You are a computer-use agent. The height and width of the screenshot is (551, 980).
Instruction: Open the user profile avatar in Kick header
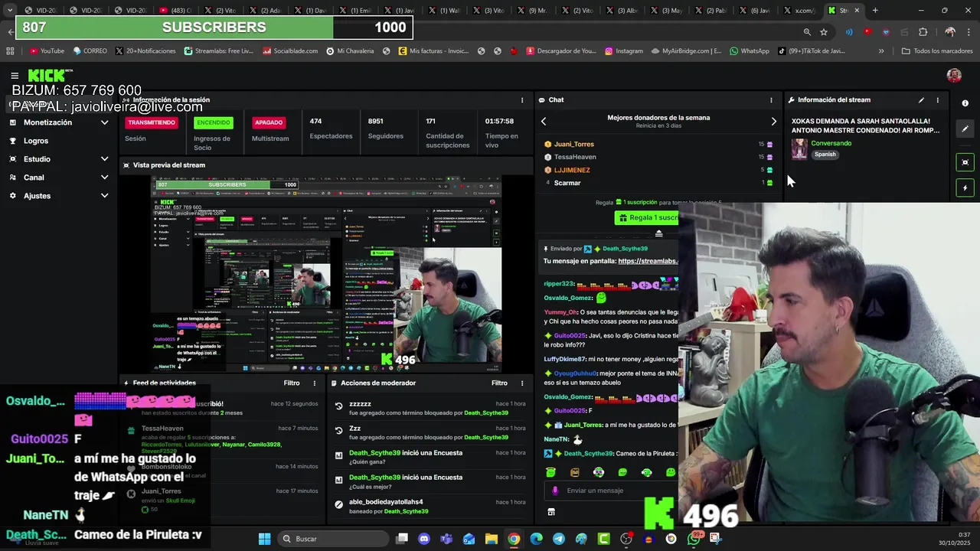954,75
